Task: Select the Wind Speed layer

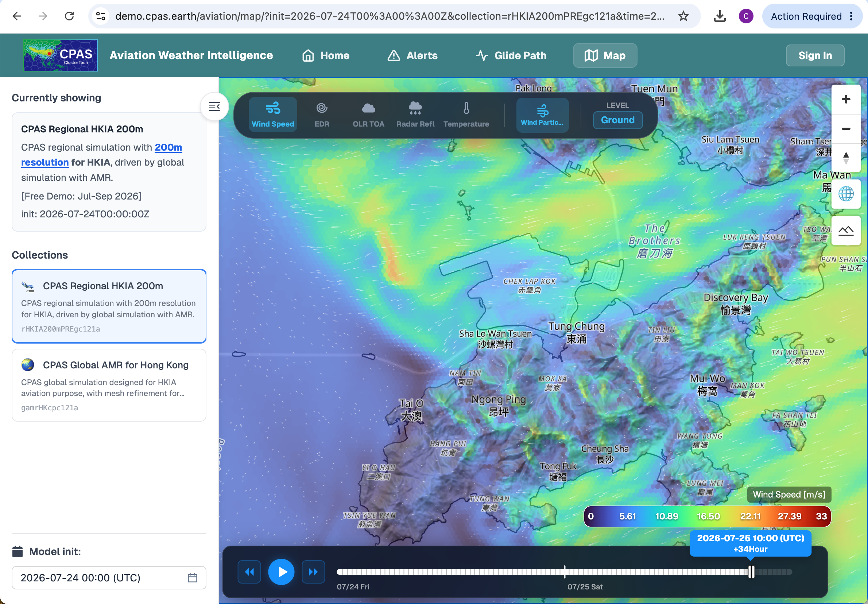Action: pyautogui.click(x=272, y=115)
